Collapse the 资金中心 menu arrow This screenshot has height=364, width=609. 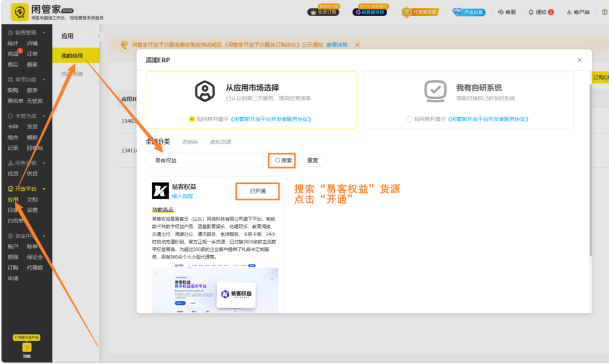pos(44,236)
